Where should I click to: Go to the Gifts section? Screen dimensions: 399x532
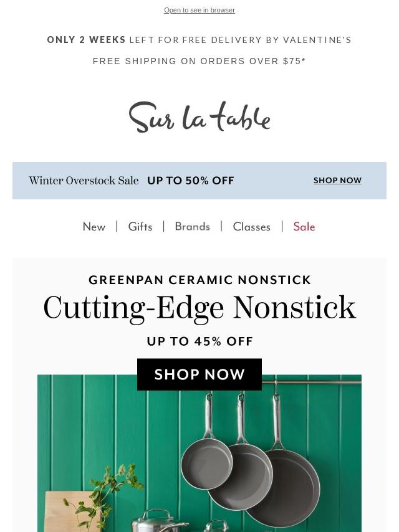(x=140, y=227)
